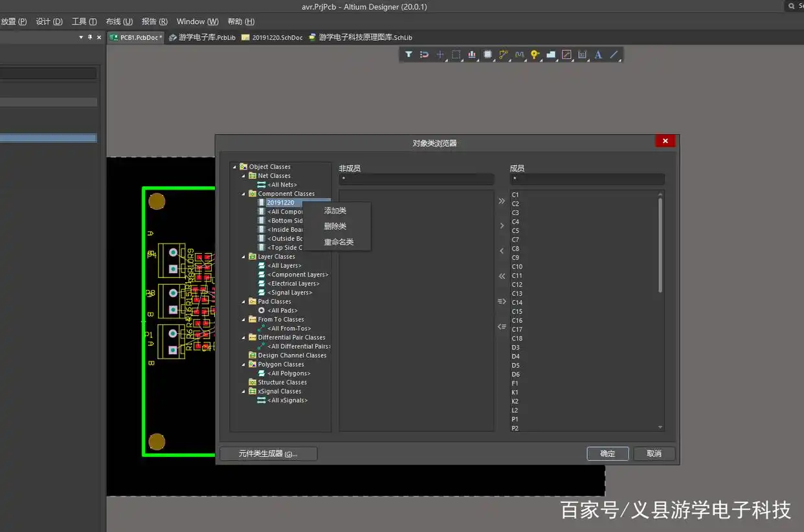Click the single right arrow transfer button
Screen dimensions: 804x532
(x=502, y=226)
